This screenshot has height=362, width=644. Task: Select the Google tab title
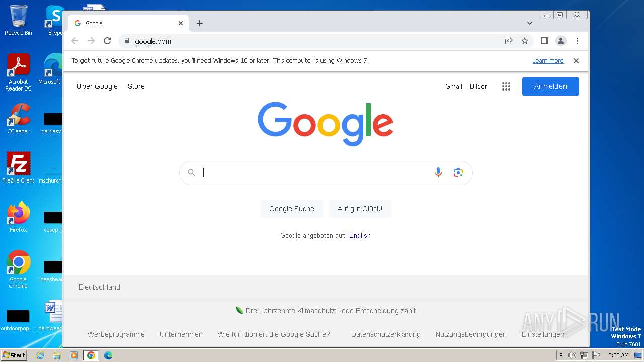pyautogui.click(x=94, y=23)
